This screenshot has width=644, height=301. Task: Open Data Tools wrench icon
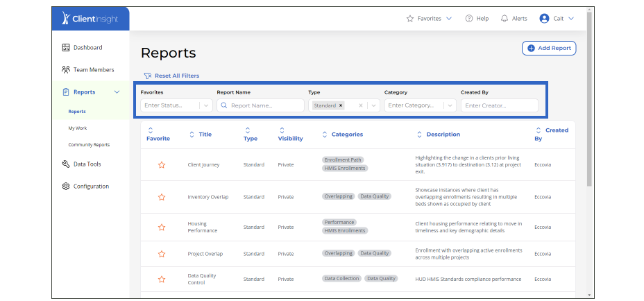pyautogui.click(x=66, y=164)
